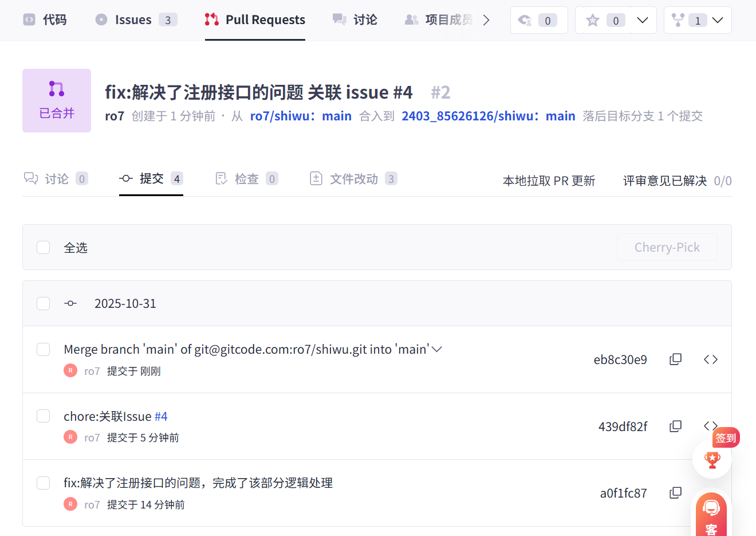The height and width of the screenshot is (536, 756).
Task: Browse code at commit eb8c30e9 icon
Action: tap(711, 359)
